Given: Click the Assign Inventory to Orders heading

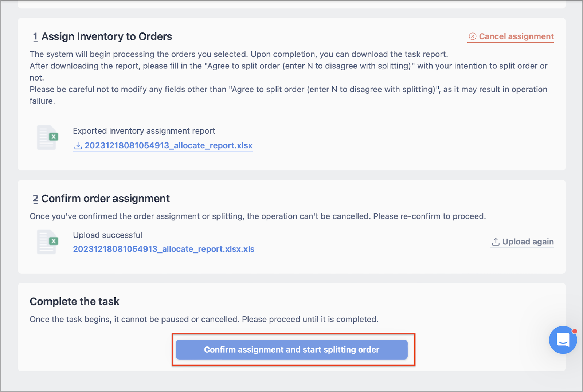Looking at the screenshot, I should tap(107, 37).
